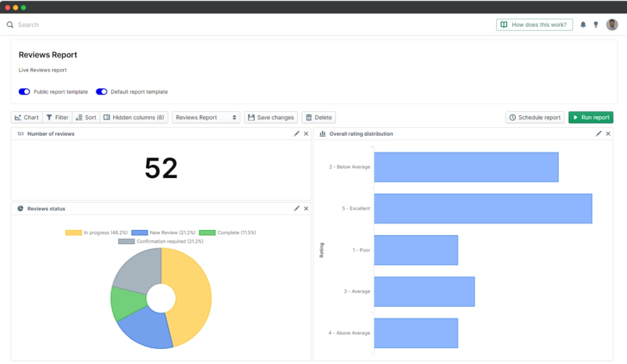This screenshot has height=364, width=627.
Task: Click the macOS green fullscreen button
Action: point(24,7)
